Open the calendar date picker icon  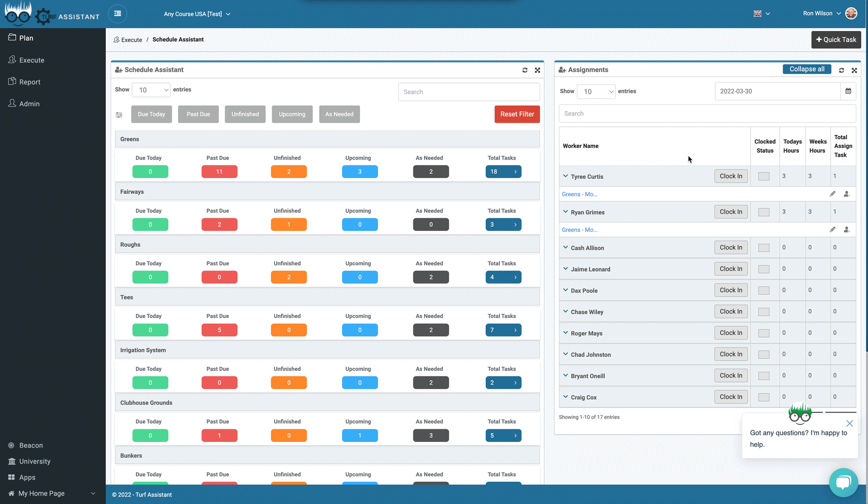pyautogui.click(x=848, y=91)
